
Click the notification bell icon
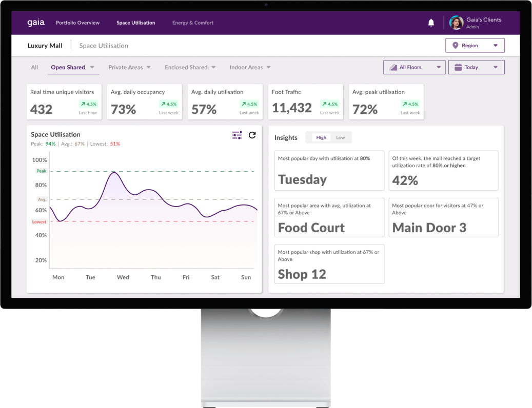[431, 23]
